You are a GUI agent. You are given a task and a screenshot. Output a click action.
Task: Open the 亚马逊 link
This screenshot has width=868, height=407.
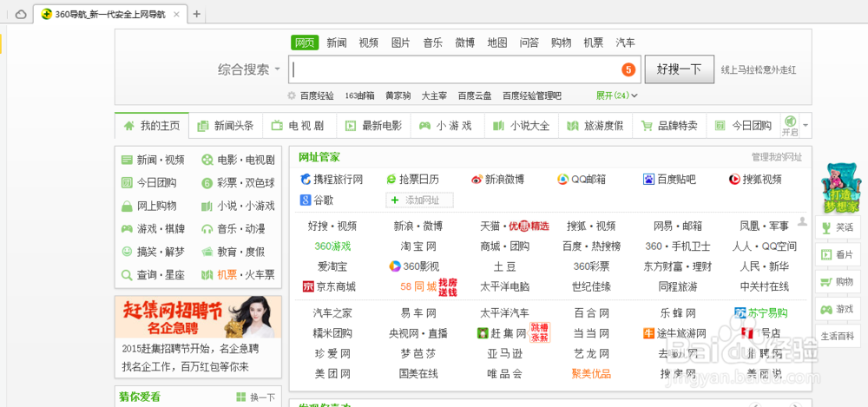505,354
